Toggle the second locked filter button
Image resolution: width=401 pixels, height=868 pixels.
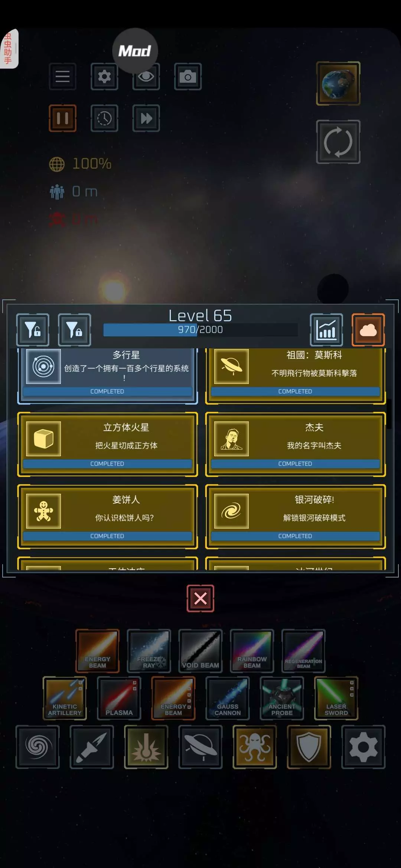point(74,330)
